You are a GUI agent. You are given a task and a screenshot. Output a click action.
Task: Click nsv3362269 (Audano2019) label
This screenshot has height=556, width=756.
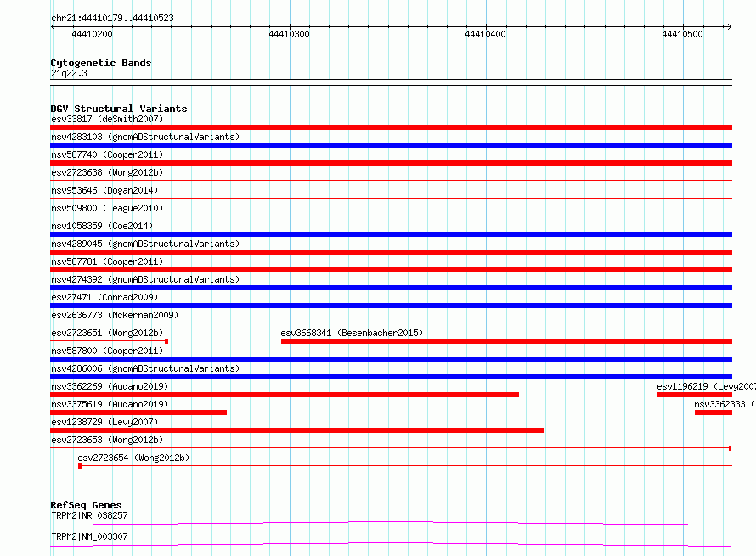[x=110, y=386]
